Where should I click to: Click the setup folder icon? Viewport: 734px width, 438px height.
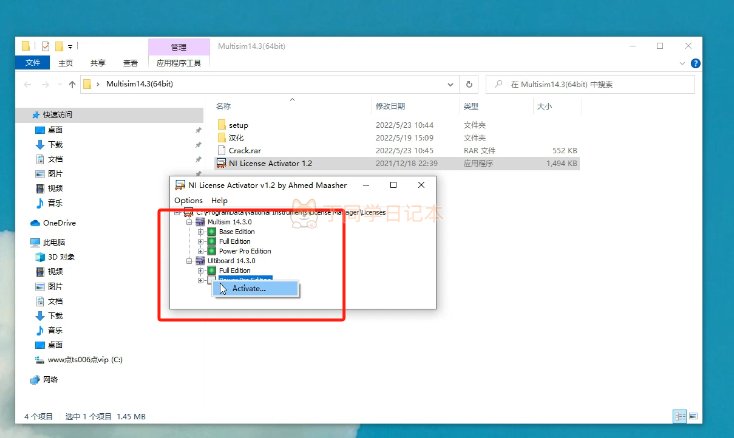click(x=221, y=124)
